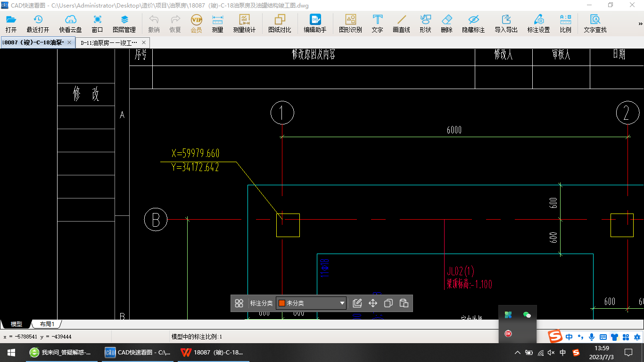Open the Wi-Fi network tray icon

pyautogui.click(x=540, y=353)
